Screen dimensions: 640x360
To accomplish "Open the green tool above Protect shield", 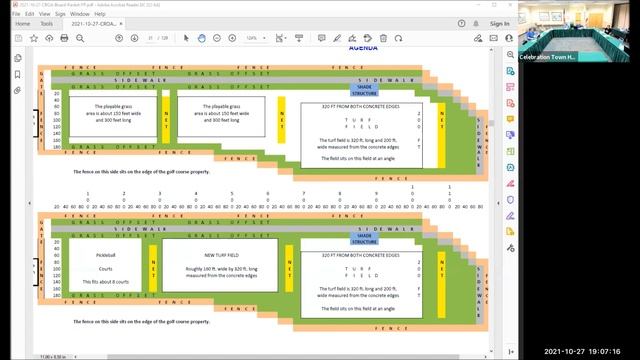I will pyautogui.click(x=510, y=151).
